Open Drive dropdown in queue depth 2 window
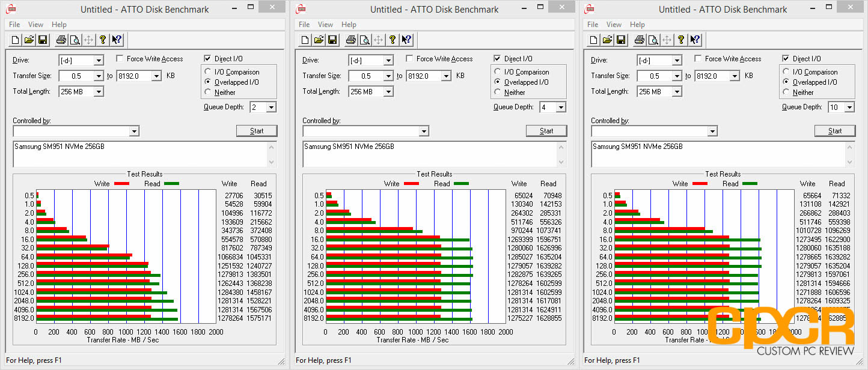The image size is (868, 370). click(x=99, y=61)
